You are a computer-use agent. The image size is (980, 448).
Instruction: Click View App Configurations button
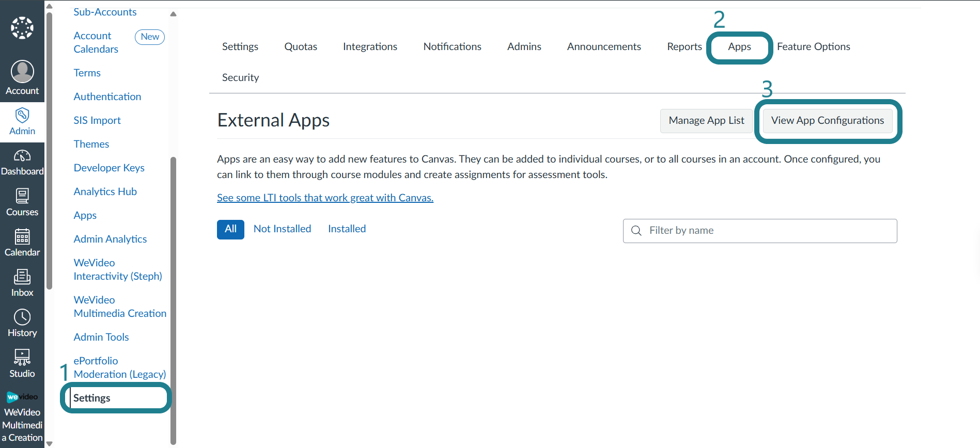point(828,121)
